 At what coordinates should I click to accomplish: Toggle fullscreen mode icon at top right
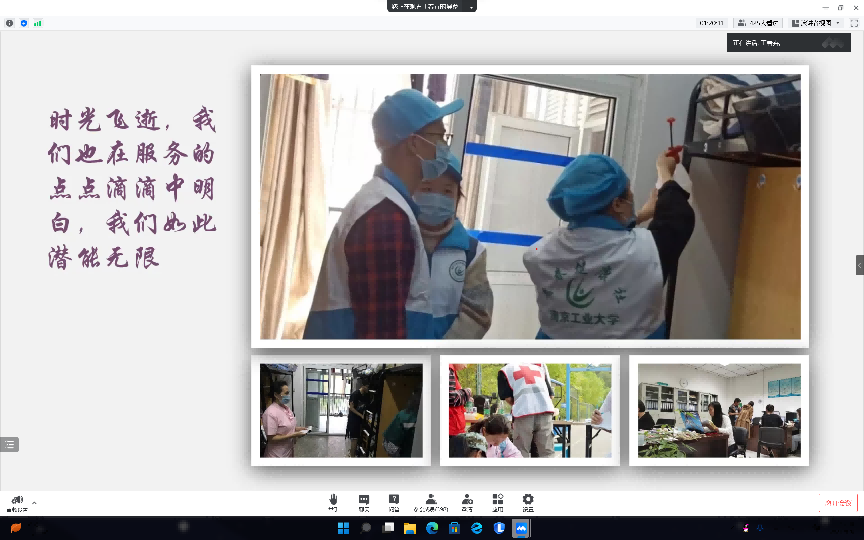click(855, 22)
